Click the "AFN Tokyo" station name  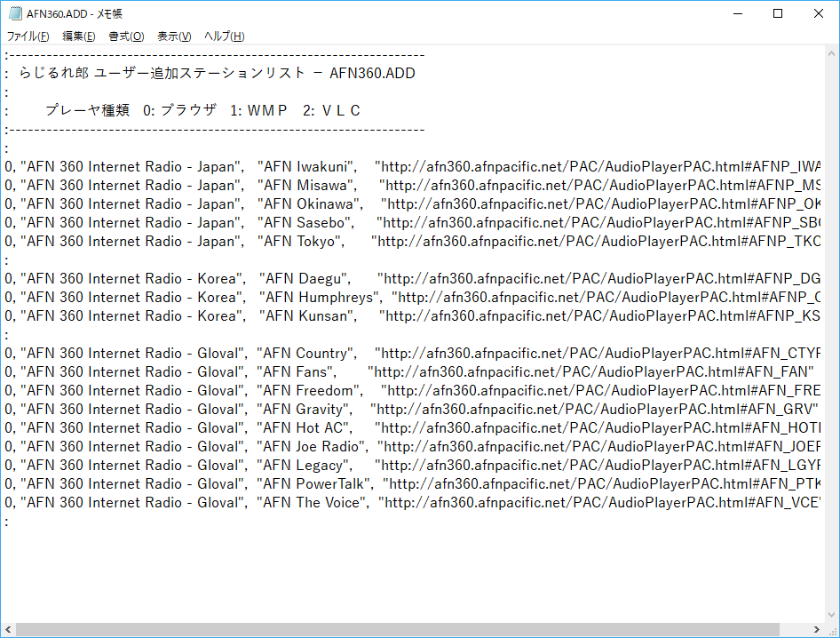[x=301, y=242]
